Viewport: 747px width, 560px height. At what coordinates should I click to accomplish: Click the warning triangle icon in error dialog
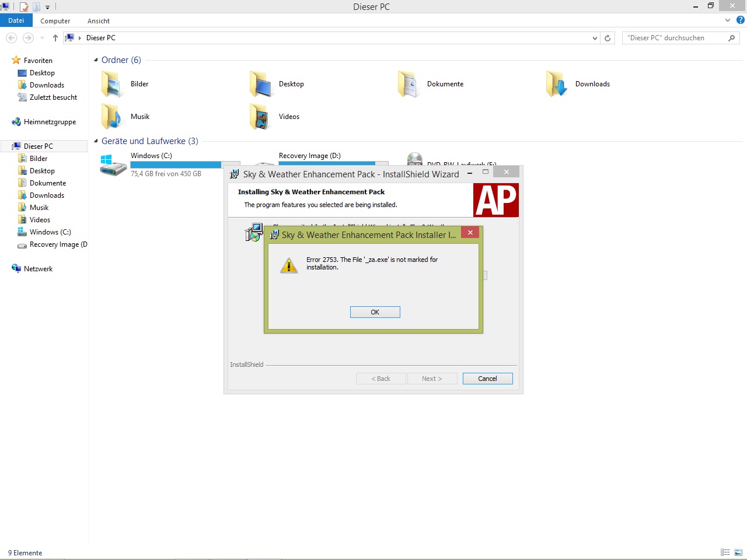pos(289,265)
